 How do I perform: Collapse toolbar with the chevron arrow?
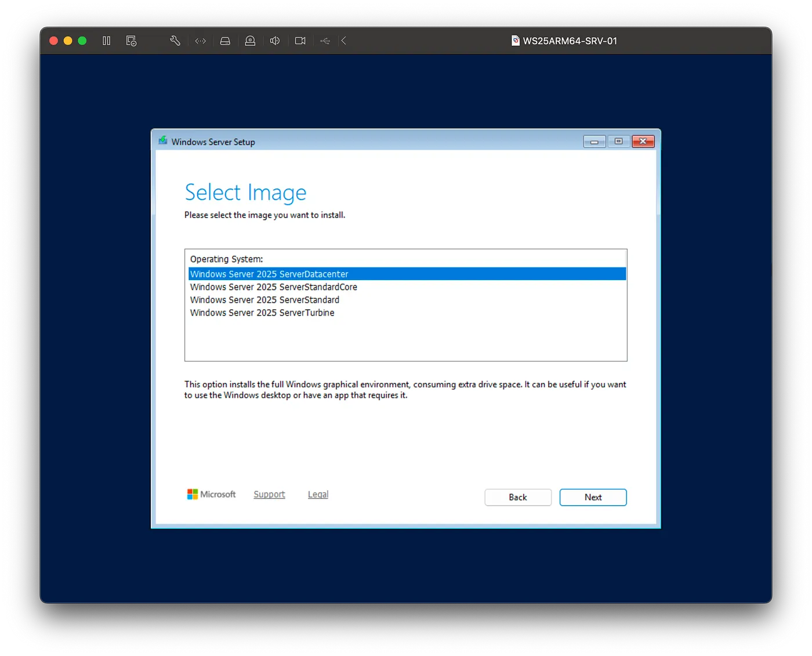tap(344, 41)
